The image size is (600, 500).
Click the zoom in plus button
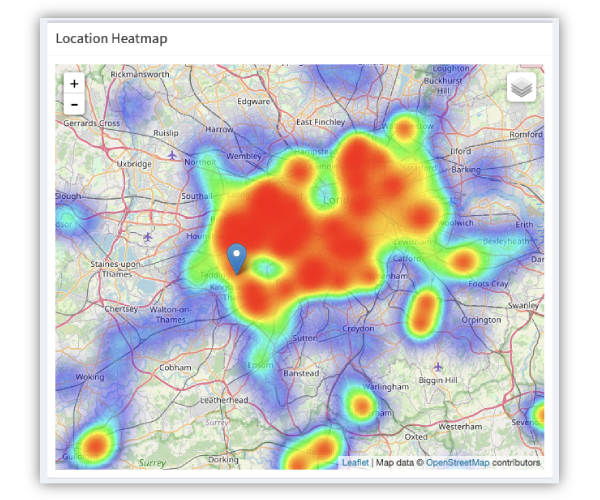74,84
